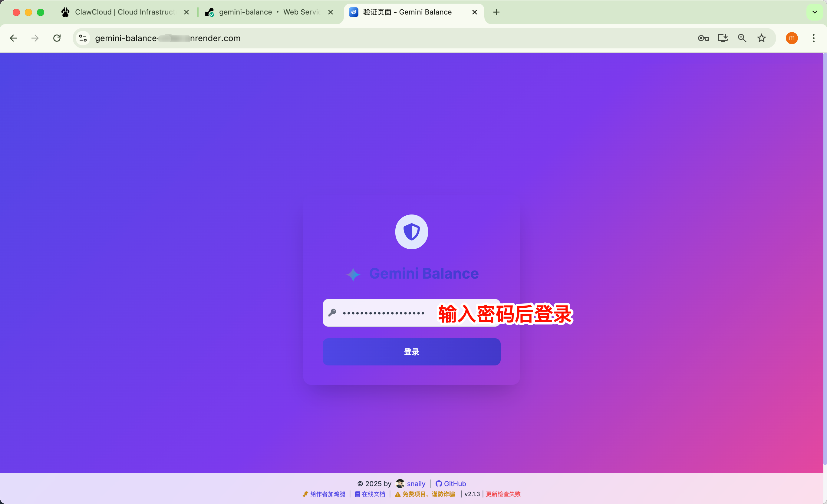Open the zoom magnifier icon
The width and height of the screenshot is (827, 504).
pyautogui.click(x=742, y=38)
